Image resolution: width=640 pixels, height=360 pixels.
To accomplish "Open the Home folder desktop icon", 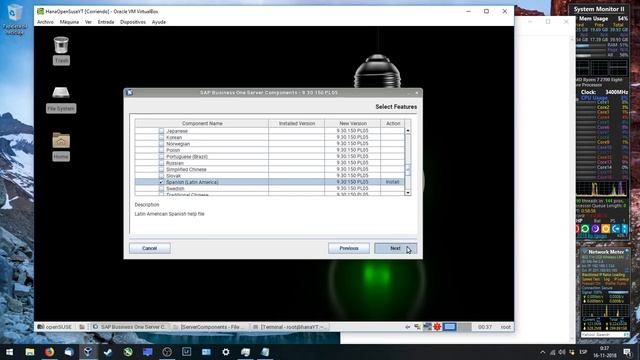I will [61, 141].
